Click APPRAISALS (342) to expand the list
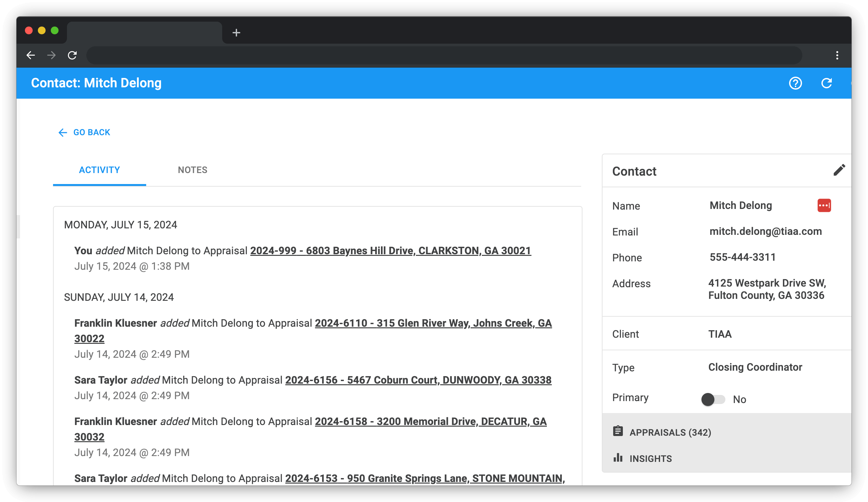868x502 pixels. tap(670, 432)
